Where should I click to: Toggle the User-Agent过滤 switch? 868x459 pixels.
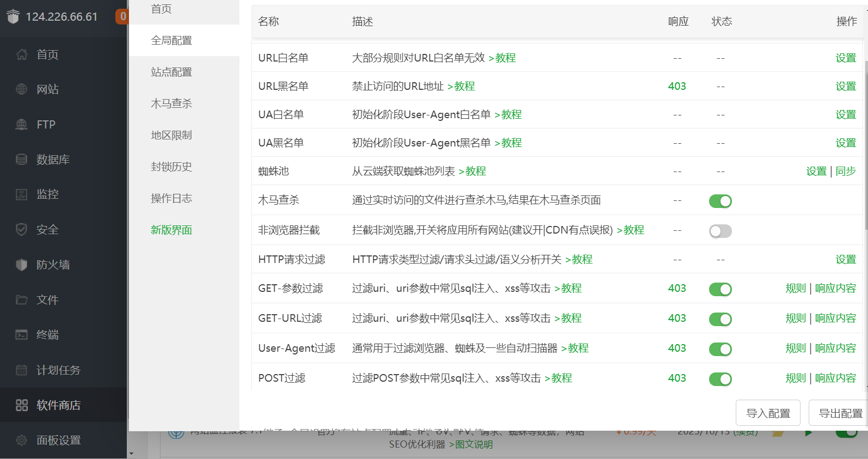(x=720, y=349)
